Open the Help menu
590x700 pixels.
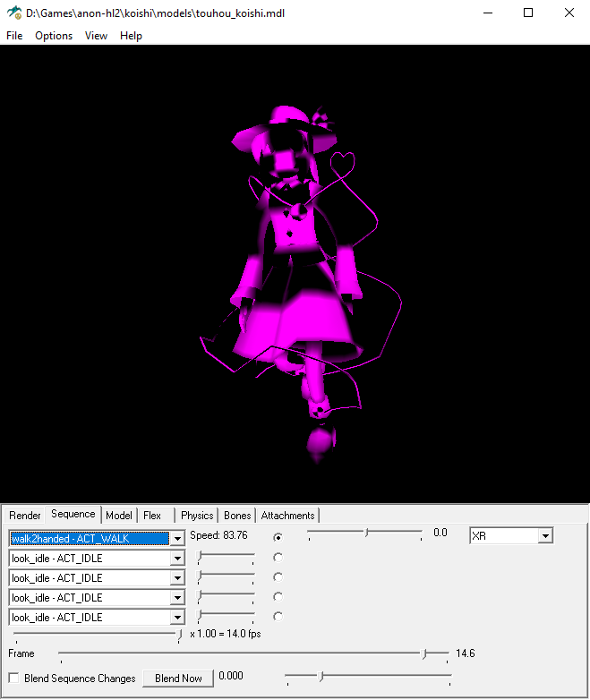(131, 36)
